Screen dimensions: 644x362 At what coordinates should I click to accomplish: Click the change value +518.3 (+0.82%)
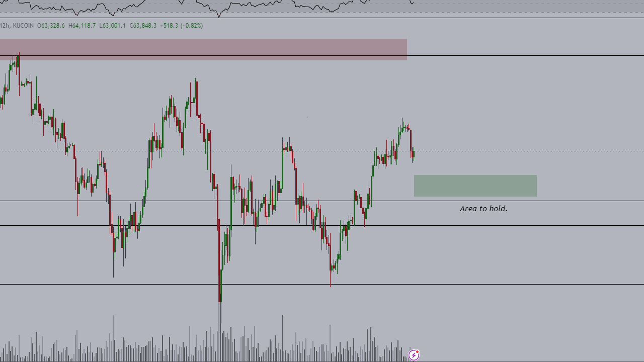[182, 26]
